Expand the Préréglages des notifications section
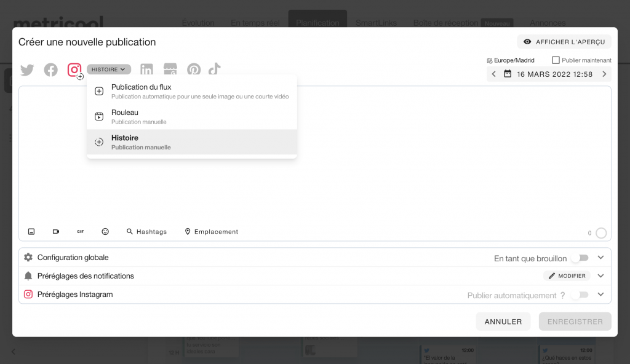The height and width of the screenshot is (364, 630). click(600, 276)
